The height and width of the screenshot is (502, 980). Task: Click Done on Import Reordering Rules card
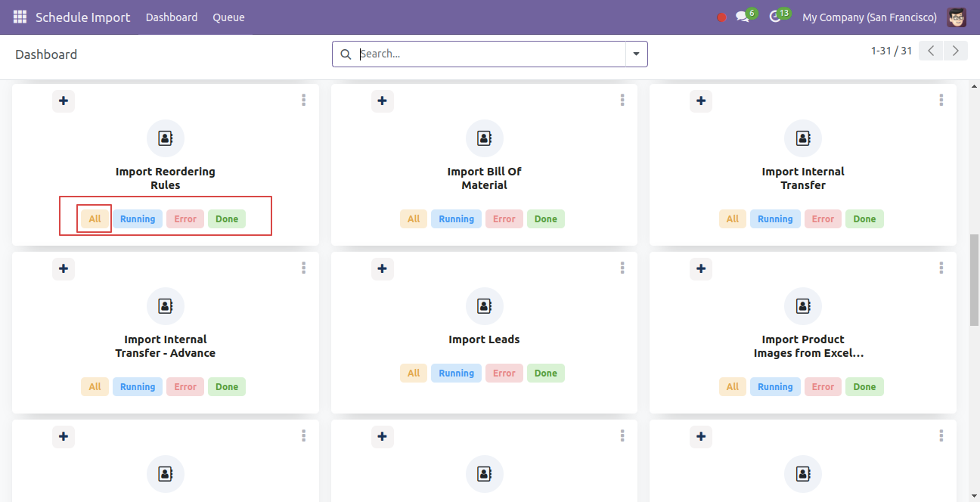coord(227,219)
